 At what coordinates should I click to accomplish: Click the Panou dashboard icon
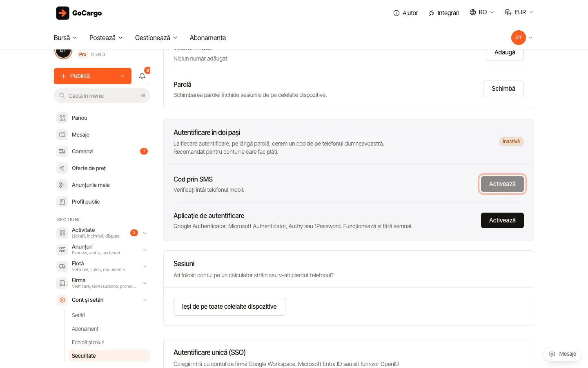[62, 118]
